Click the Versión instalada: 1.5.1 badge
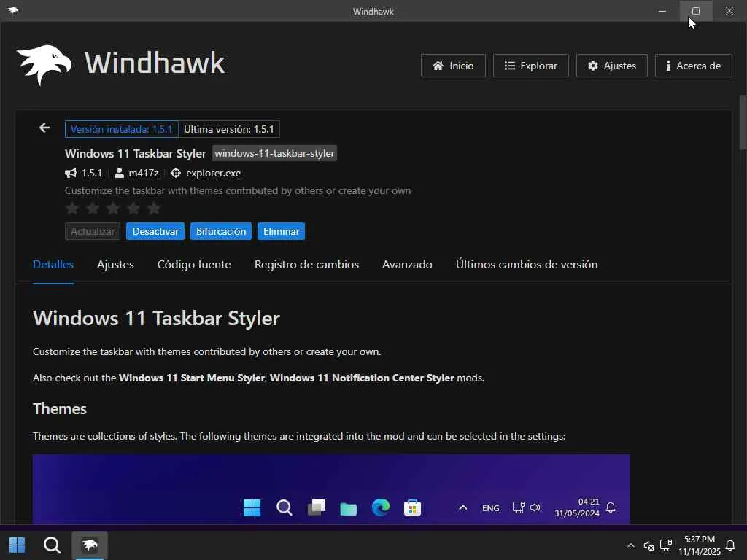The height and width of the screenshot is (560, 747). point(122,129)
